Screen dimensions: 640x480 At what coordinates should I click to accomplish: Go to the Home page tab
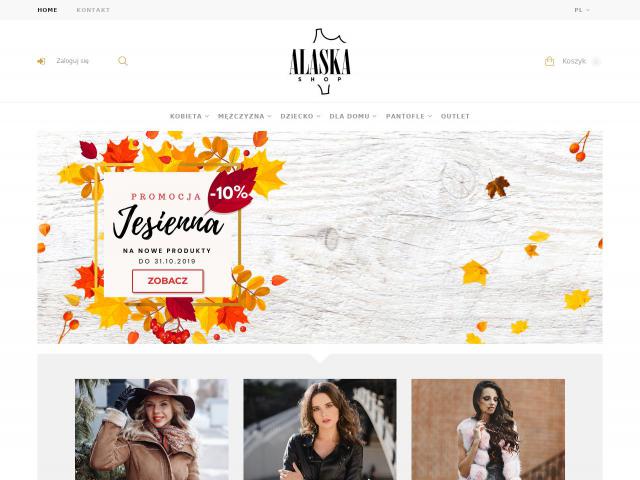(x=47, y=10)
